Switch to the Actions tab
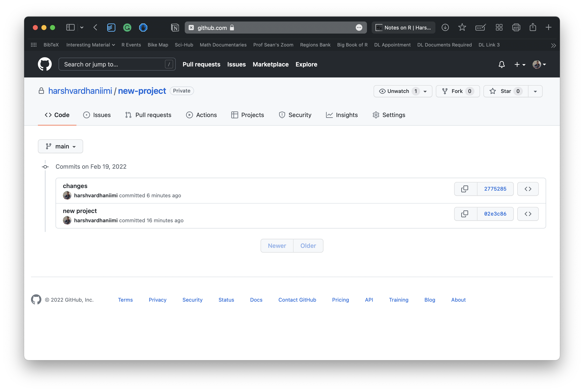 (201, 115)
